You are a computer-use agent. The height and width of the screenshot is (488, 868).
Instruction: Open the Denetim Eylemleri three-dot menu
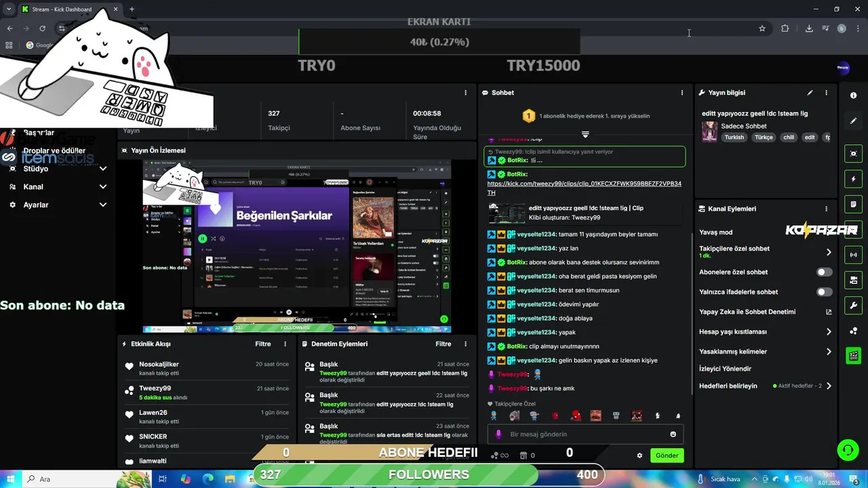pyautogui.click(x=465, y=344)
